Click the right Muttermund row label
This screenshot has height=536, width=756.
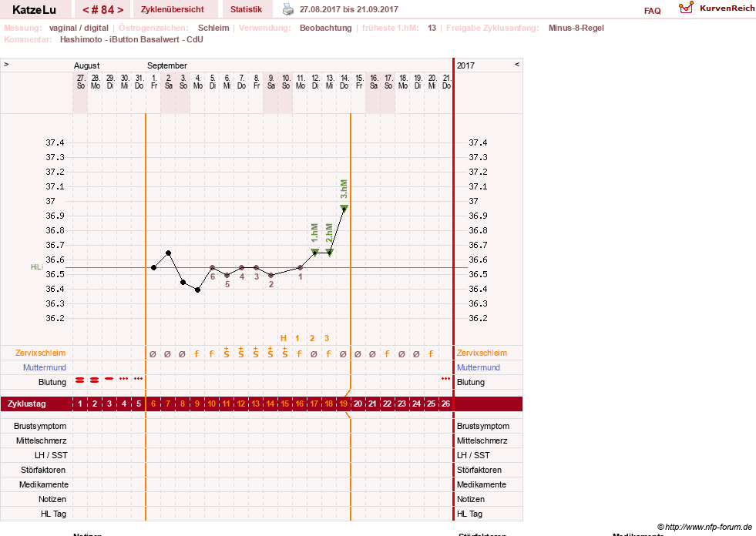[479, 367]
